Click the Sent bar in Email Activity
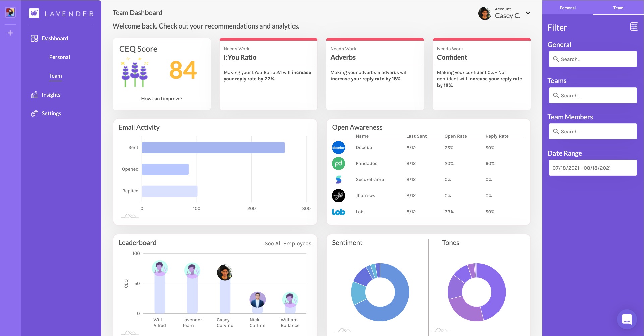Image resolution: width=644 pixels, height=336 pixels. pos(213,148)
